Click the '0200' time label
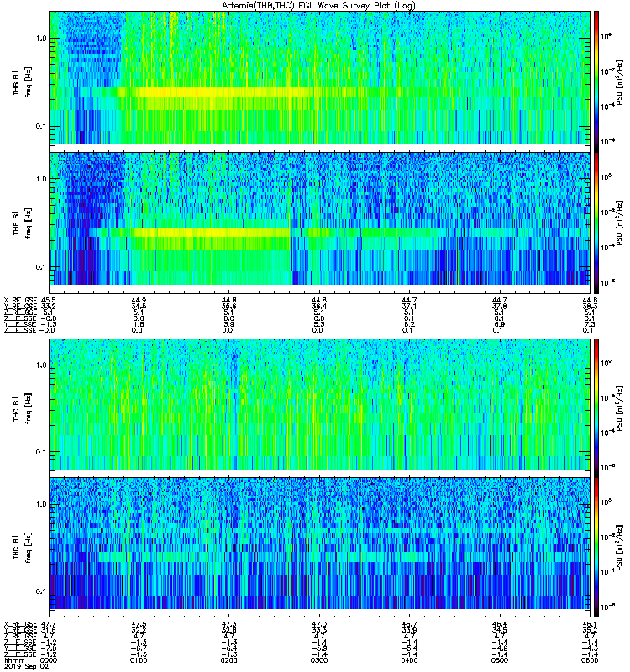 [228, 660]
